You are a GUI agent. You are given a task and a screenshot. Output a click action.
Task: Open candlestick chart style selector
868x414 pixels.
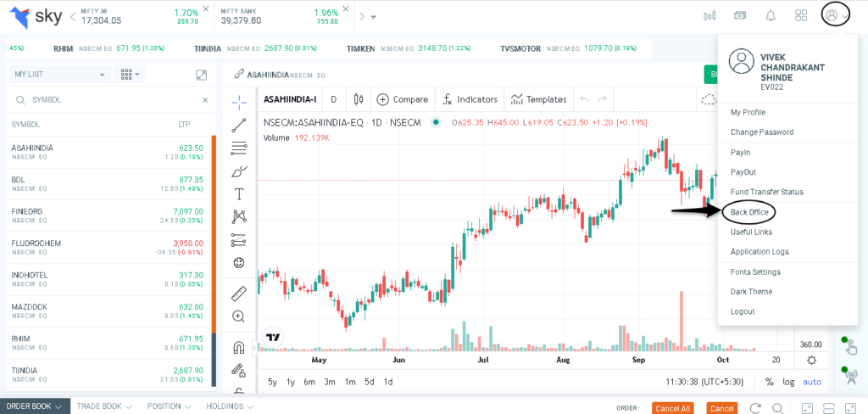359,99
